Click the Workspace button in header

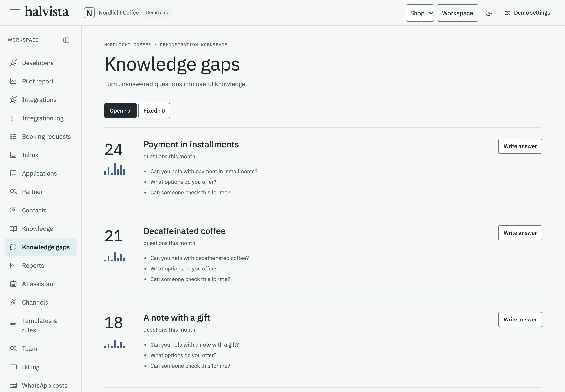point(457,13)
